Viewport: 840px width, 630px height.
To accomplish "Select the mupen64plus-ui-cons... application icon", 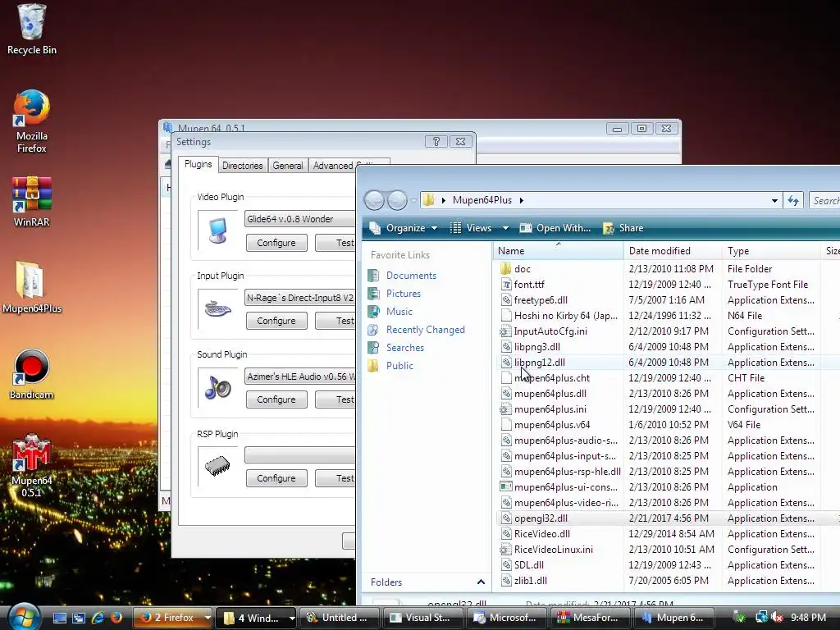I will (x=505, y=487).
